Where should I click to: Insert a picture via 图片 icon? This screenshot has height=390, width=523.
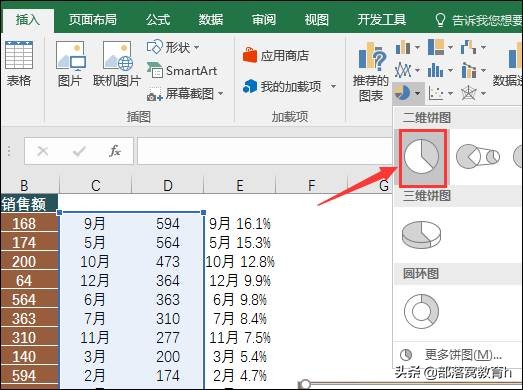click(x=70, y=64)
